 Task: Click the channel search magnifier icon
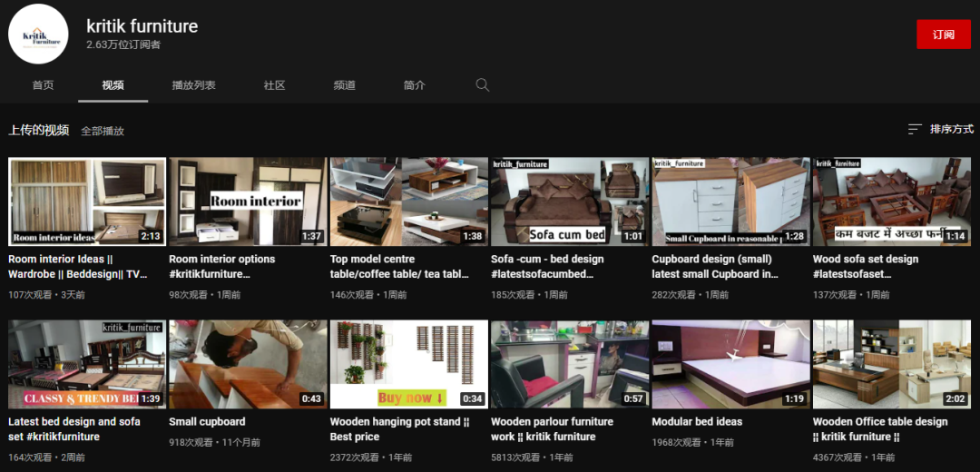[x=482, y=85]
